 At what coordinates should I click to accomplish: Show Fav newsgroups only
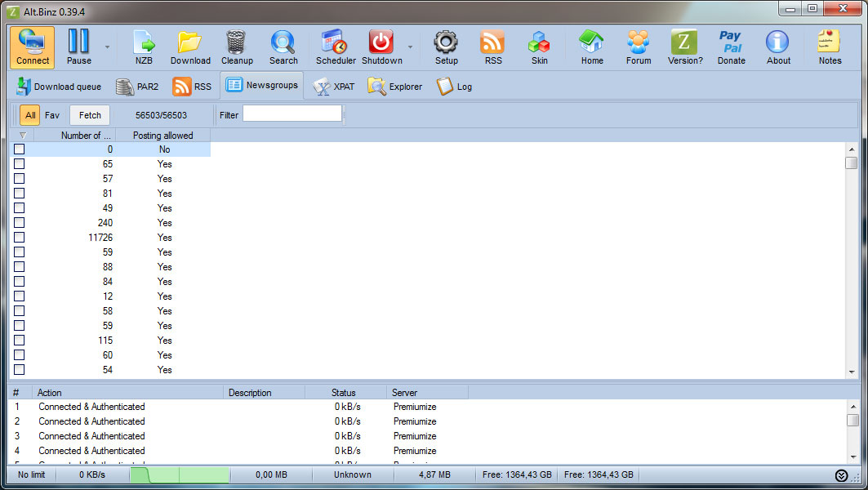click(x=52, y=115)
